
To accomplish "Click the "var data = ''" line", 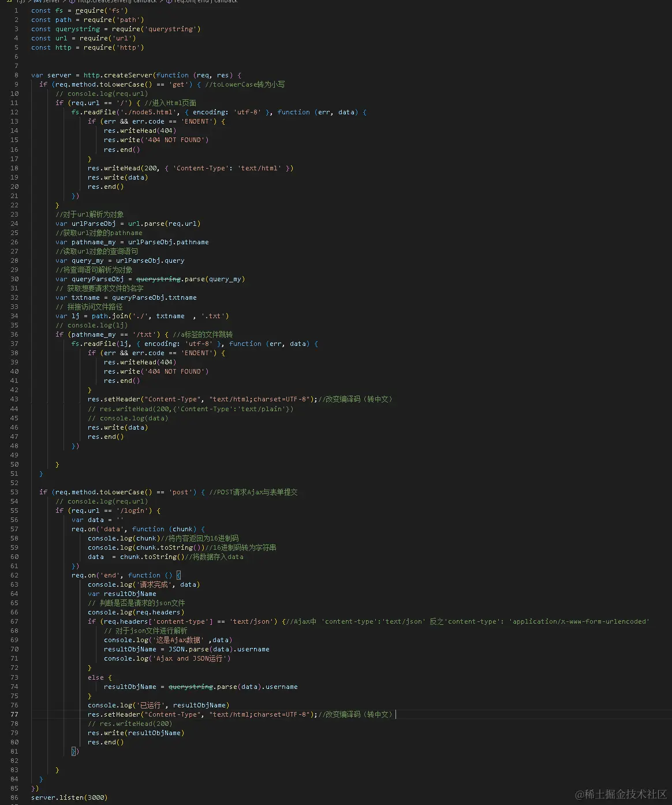I will pos(98,520).
